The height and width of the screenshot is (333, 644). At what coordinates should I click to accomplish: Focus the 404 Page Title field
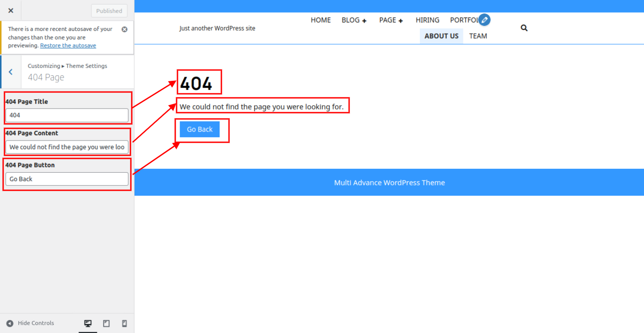click(x=67, y=115)
